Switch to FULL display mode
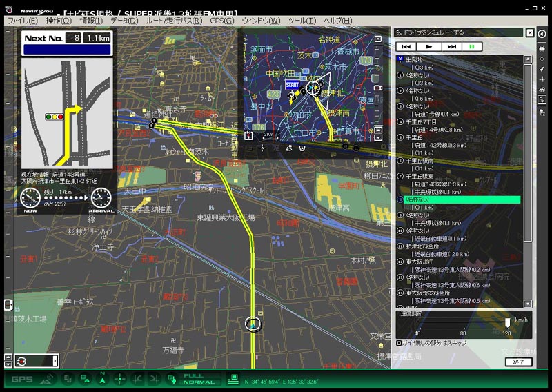 [x=199, y=376]
